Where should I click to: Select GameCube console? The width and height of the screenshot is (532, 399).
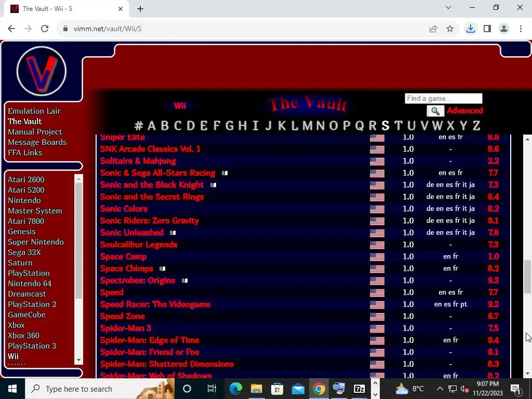click(26, 314)
